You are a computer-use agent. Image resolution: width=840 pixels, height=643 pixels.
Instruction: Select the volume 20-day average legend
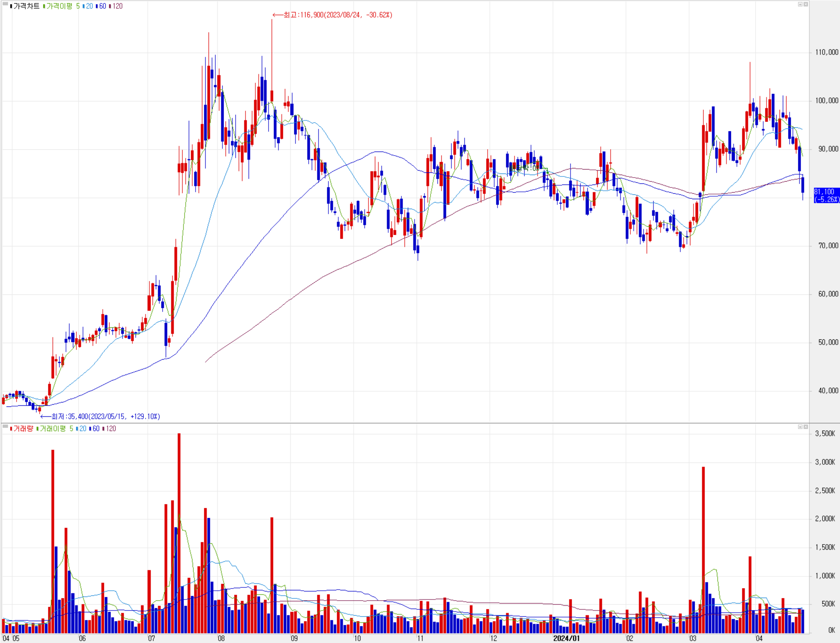point(82,429)
